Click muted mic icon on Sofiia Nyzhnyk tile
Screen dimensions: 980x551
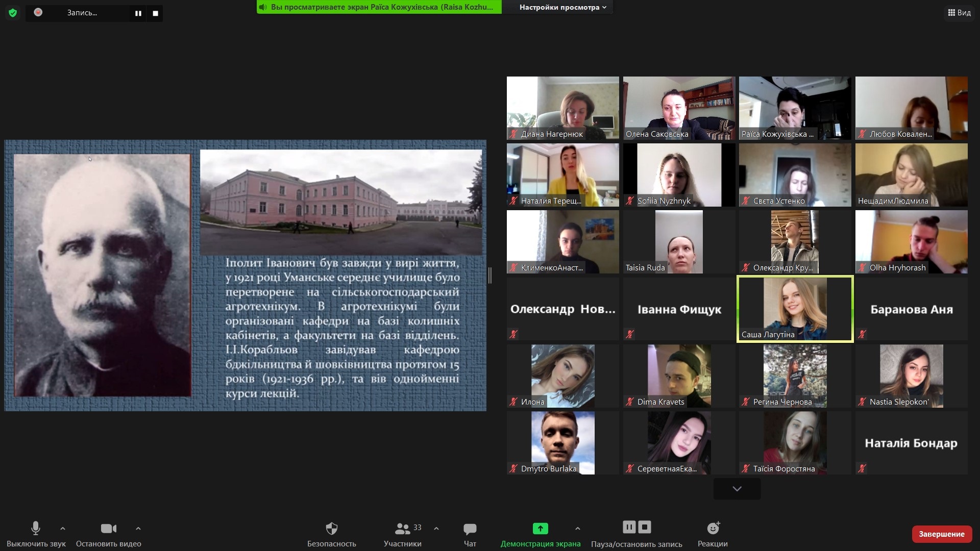pos(630,201)
